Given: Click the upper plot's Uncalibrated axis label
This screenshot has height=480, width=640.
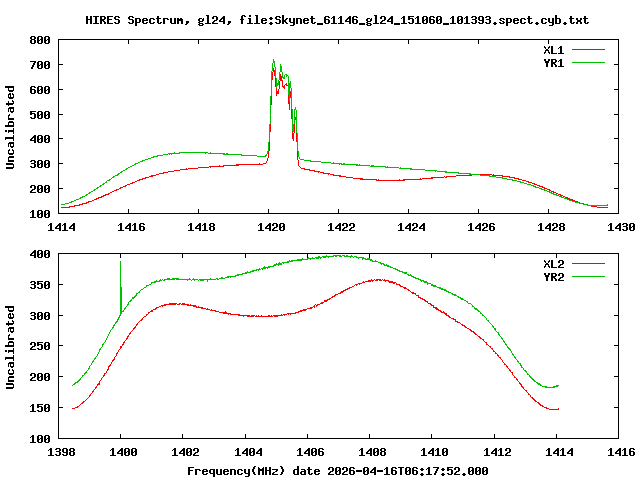Looking at the screenshot, I should (10, 127).
